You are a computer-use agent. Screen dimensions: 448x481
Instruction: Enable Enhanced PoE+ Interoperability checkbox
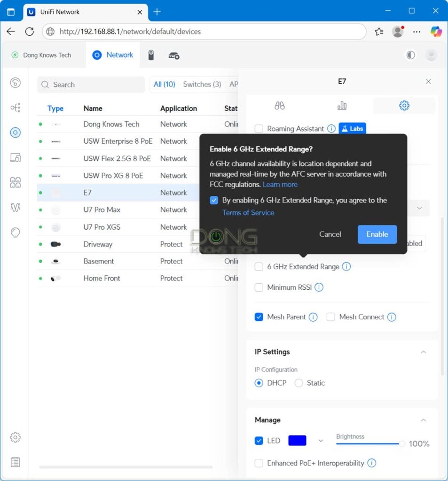(x=259, y=463)
